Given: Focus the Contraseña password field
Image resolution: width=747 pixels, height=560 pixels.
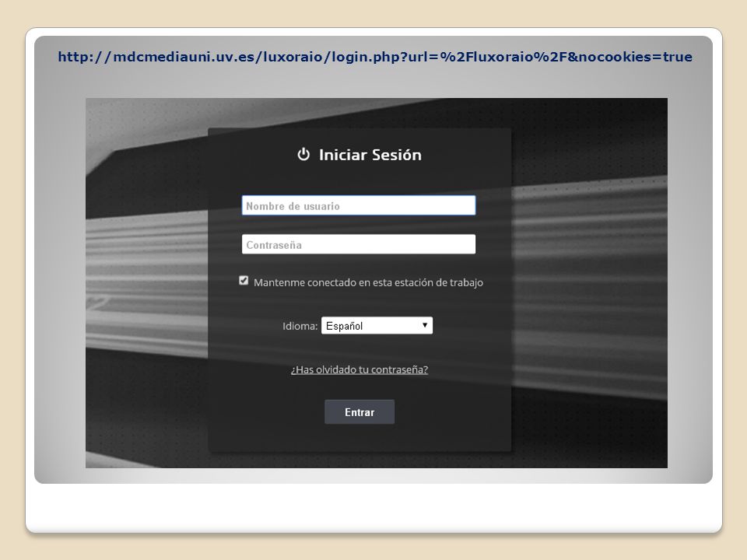Looking at the screenshot, I should point(358,244).
